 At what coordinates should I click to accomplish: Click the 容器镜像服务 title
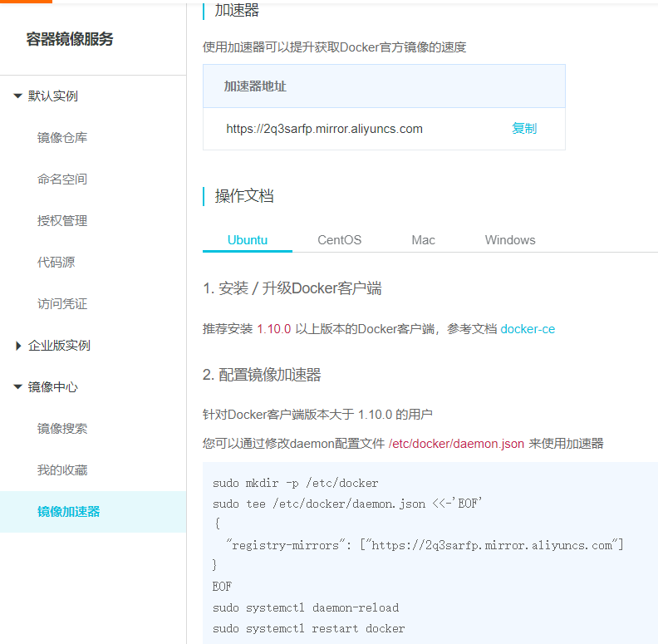70,39
